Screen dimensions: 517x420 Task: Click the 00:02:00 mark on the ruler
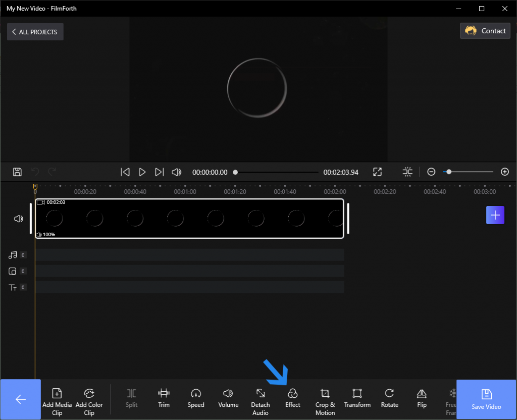[335, 191]
